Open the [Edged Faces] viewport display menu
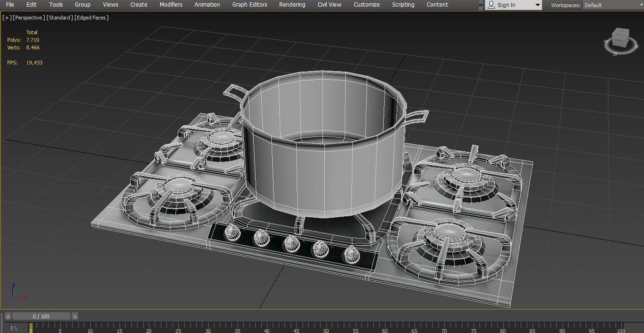 tap(92, 18)
